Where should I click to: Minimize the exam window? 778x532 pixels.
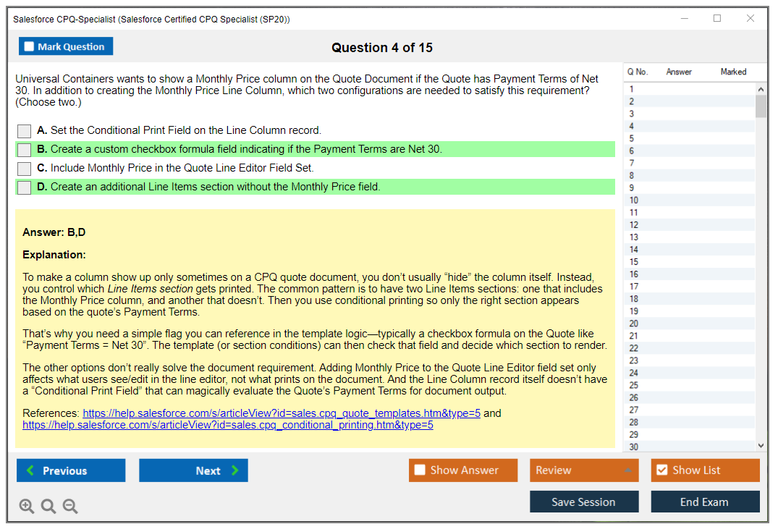pos(685,19)
